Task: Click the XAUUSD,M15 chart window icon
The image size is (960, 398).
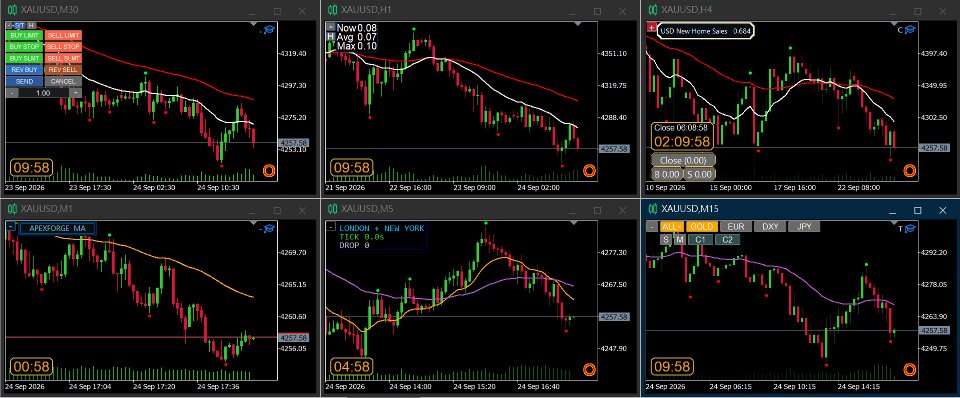Action: [x=653, y=209]
